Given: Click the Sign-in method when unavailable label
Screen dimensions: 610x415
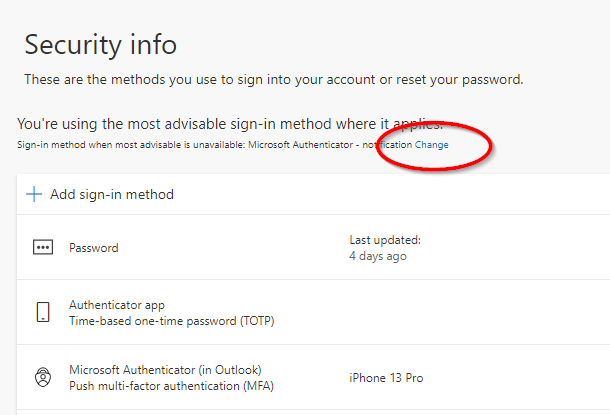Looking at the screenshot, I should pyautogui.click(x=131, y=145).
